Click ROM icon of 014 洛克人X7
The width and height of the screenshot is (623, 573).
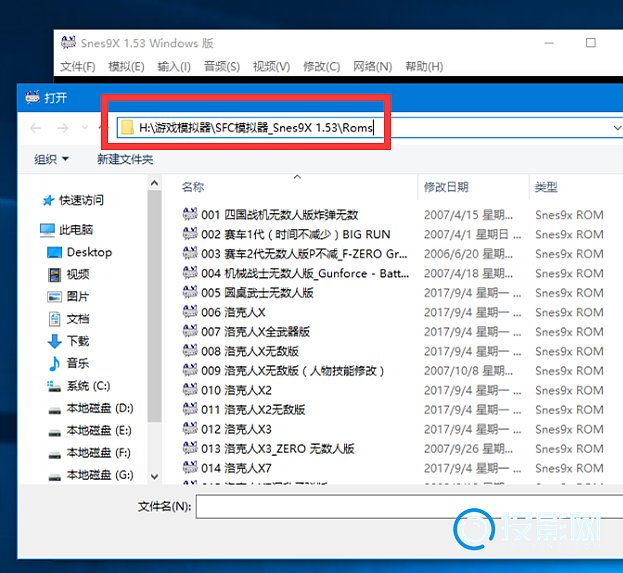coord(190,467)
